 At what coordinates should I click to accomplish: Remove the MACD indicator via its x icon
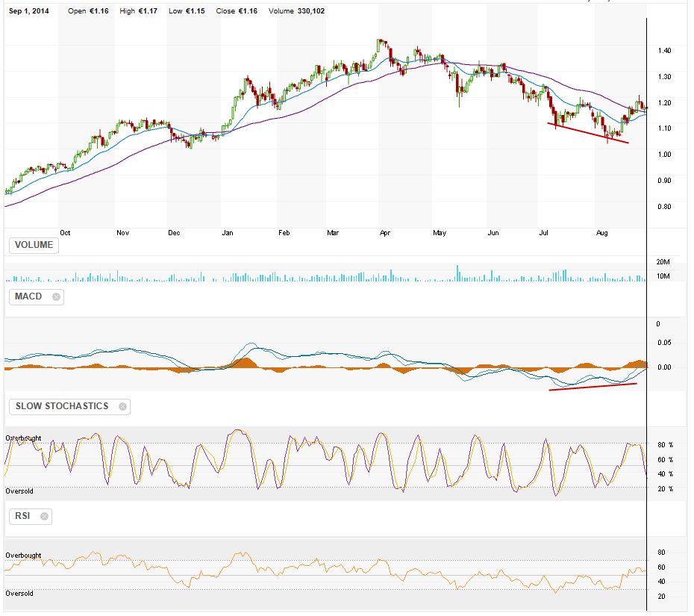point(56,296)
